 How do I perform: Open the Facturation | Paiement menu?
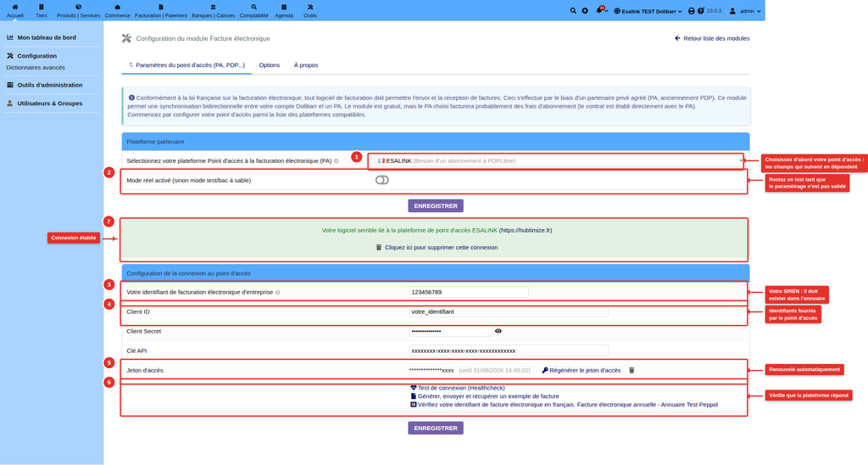point(161,10)
